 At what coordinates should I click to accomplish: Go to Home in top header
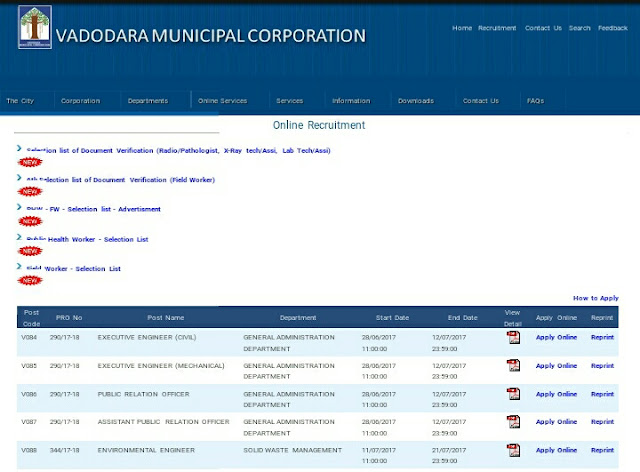click(x=462, y=28)
